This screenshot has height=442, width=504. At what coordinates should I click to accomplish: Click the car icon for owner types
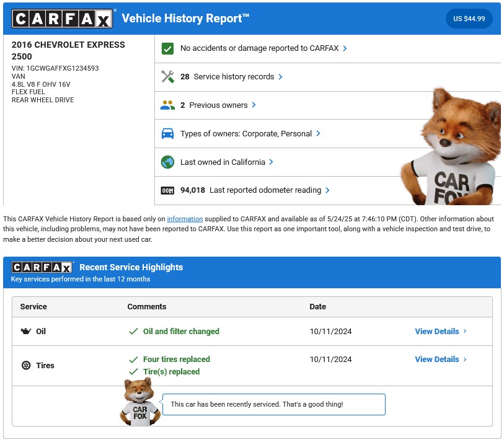pyautogui.click(x=167, y=133)
